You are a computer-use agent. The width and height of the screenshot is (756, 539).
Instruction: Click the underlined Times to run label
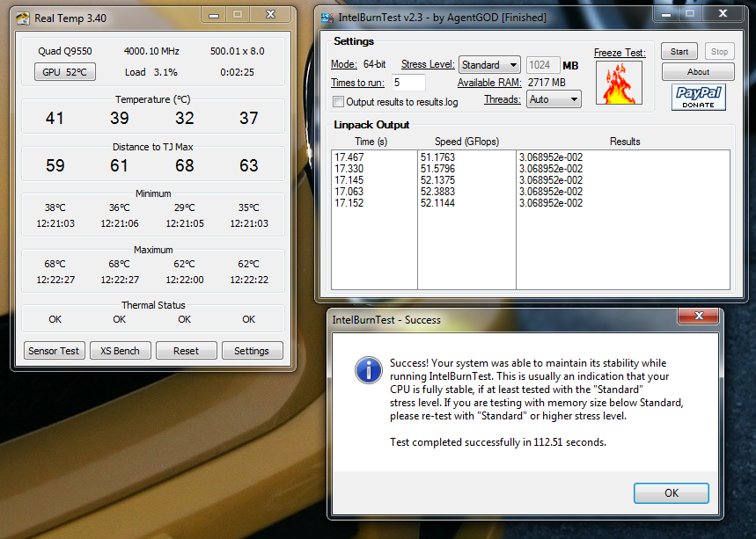[357, 83]
